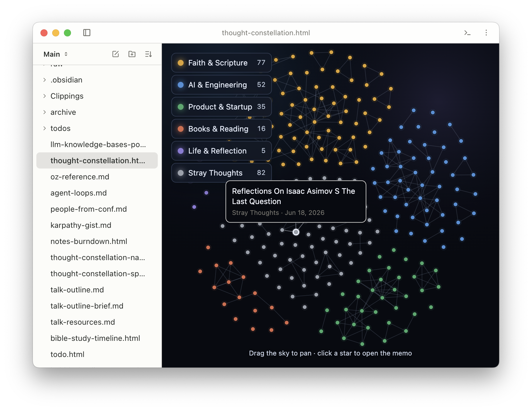Open the llm-knowledge-bases-po... file
The image size is (532, 411).
click(97, 144)
